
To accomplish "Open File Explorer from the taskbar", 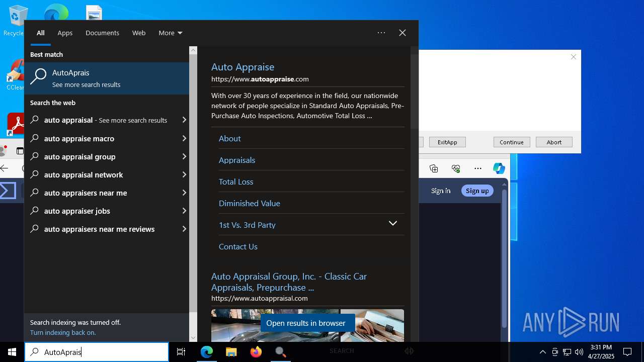I will coord(231,352).
